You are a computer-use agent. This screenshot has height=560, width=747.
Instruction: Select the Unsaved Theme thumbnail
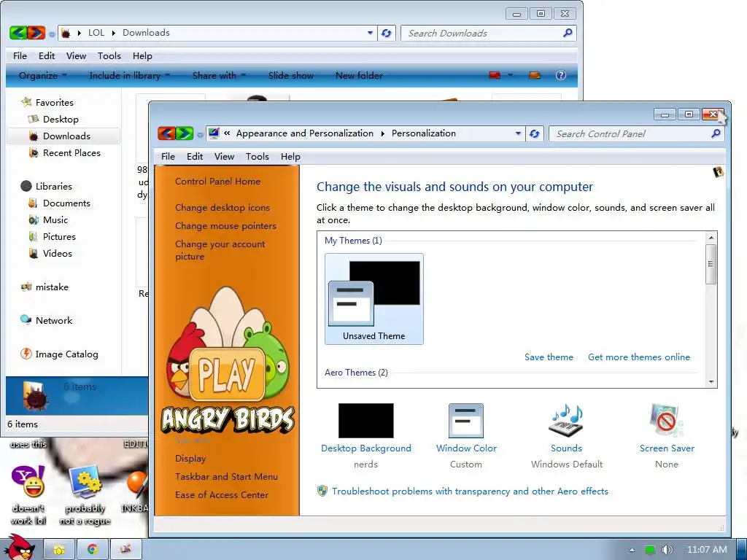click(374, 298)
